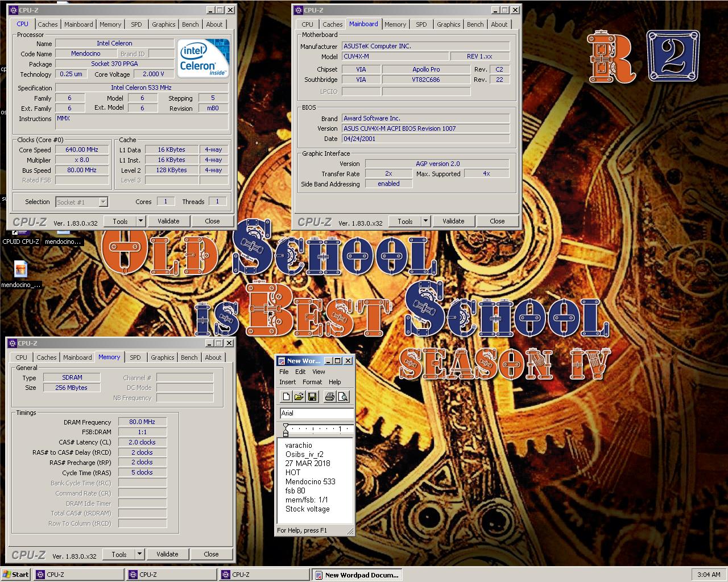Select the CPUID CPU-Z desktop shortcut label
Image resolution: width=728 pixels, height=582 pixels.
pos(20,242)
